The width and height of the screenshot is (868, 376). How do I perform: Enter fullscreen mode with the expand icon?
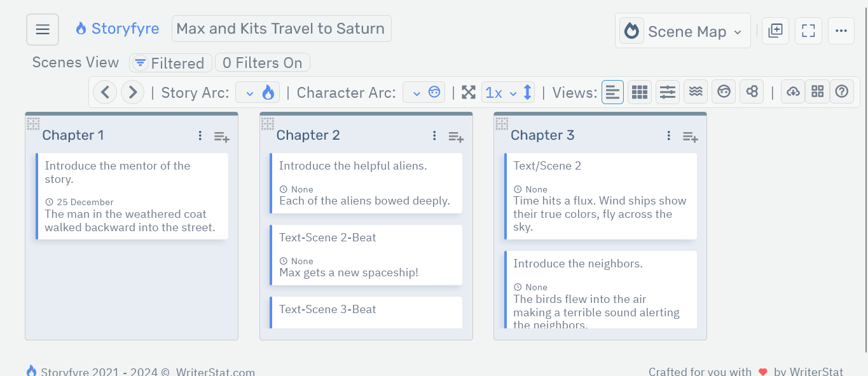point(808,30)
